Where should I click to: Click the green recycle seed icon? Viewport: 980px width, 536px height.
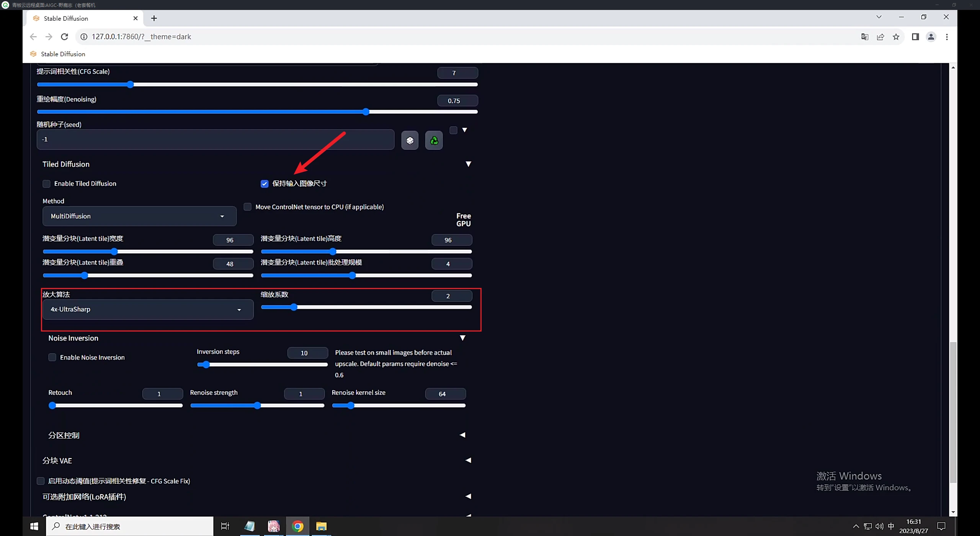(x=434, y=141)
